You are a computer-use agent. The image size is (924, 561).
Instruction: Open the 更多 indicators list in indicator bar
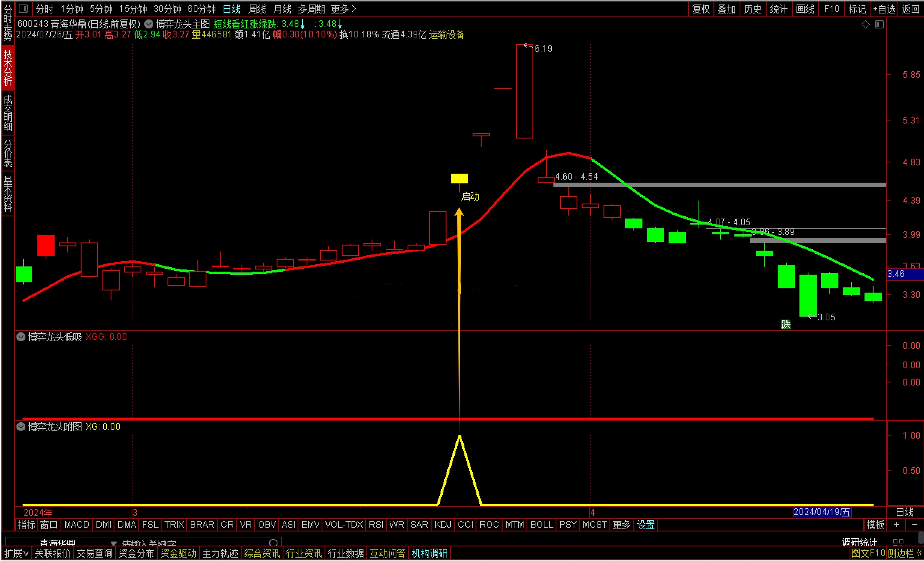(x=621, y=525)
